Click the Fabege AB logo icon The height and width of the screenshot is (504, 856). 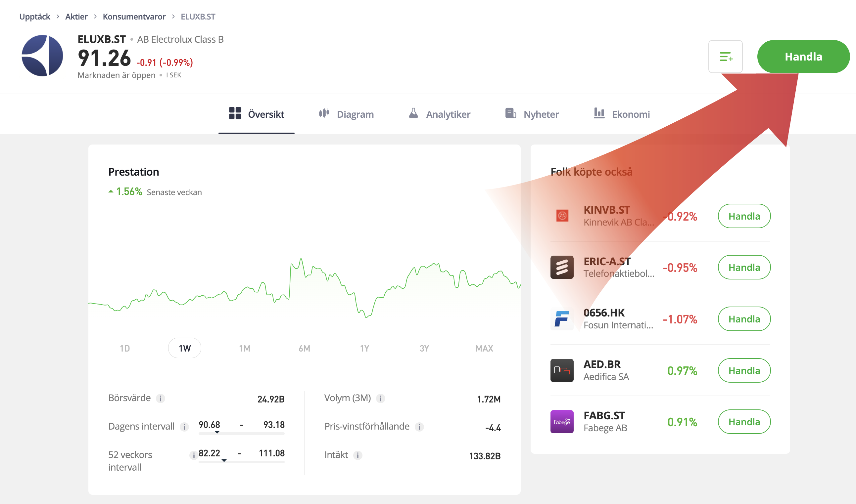pyautogui.click(x=562, y=422)
